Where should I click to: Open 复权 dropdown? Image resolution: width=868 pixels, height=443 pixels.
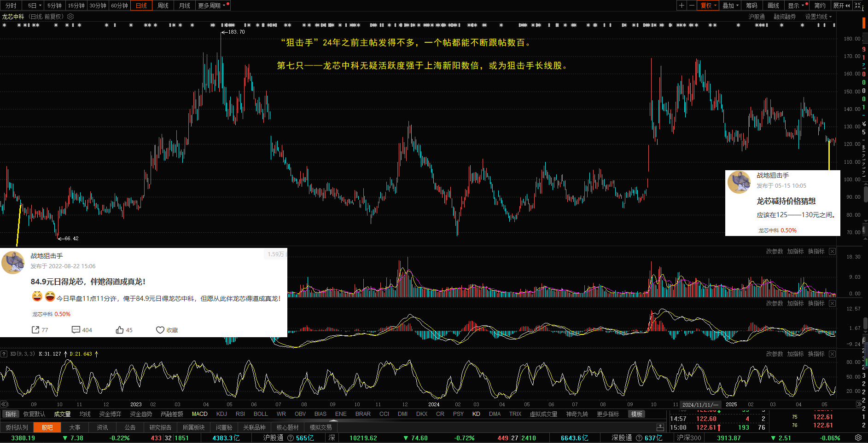click(x=708, y=6)
